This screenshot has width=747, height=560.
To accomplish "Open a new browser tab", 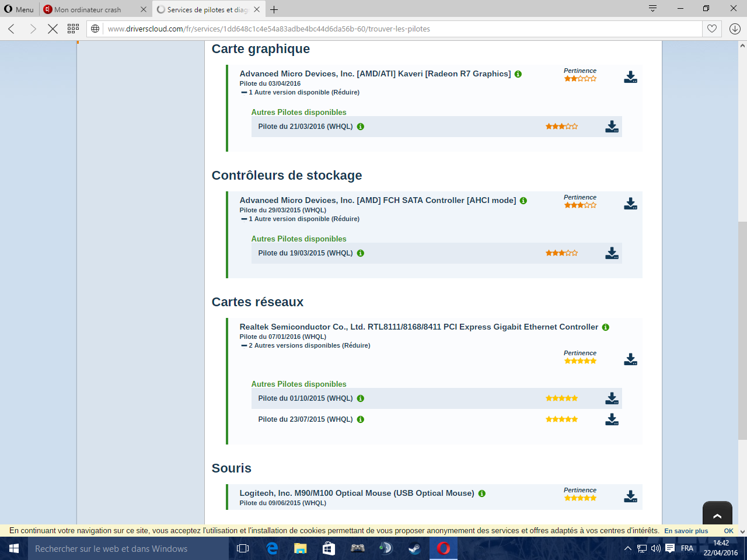I will tap(274, 9).
